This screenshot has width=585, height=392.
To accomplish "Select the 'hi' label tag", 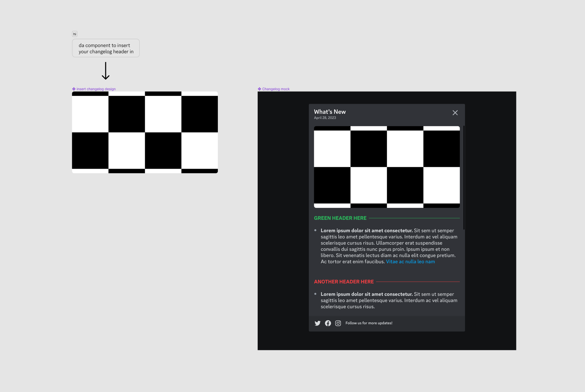I will coord(75,34).
